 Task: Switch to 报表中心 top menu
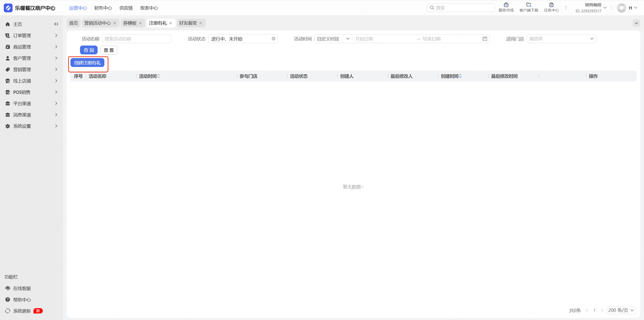click(149, 8)
